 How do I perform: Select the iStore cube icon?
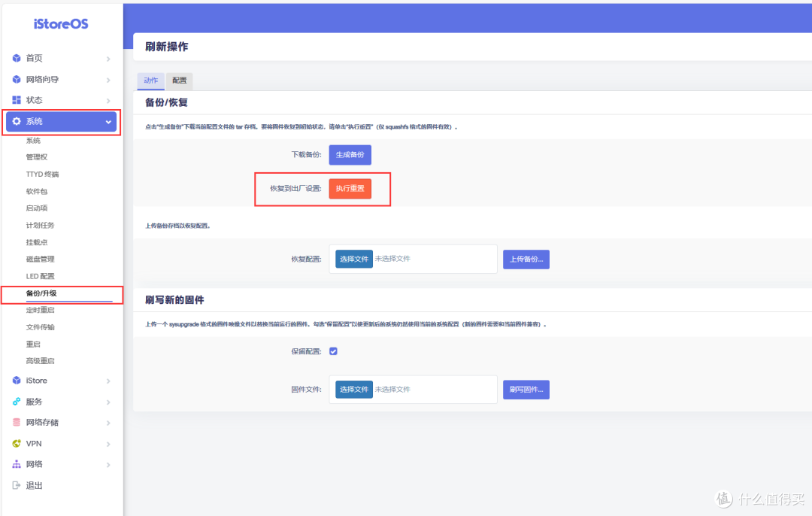(17, 381)
